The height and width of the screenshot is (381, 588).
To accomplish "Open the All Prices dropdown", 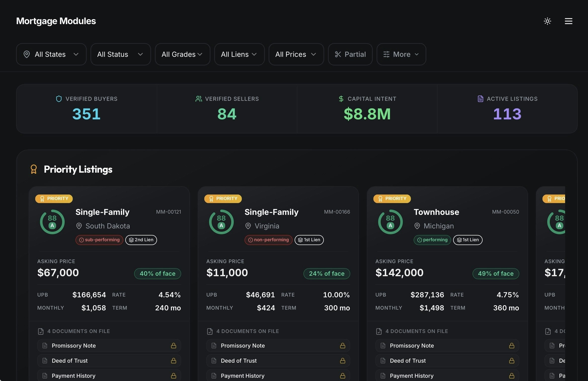I will [296, 54].
